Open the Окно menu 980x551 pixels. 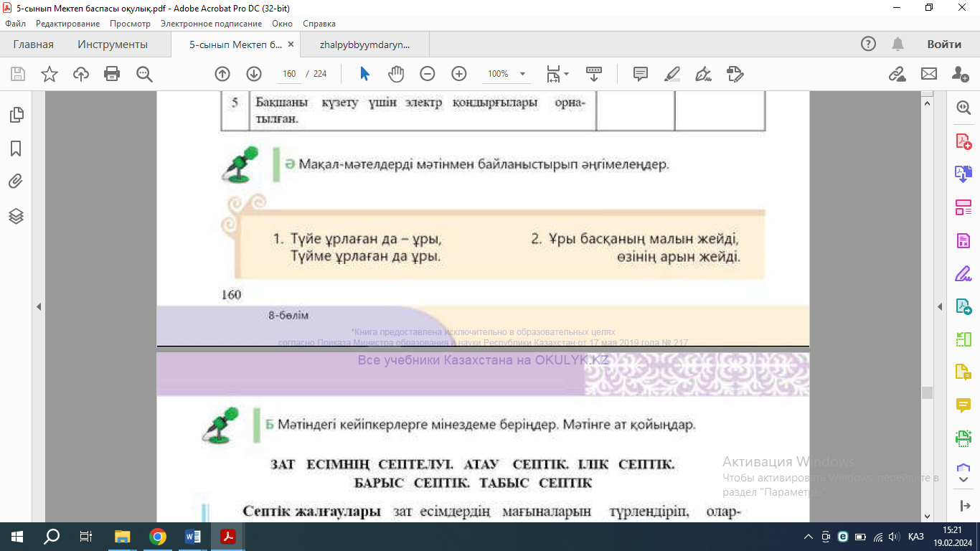point(282,24)
